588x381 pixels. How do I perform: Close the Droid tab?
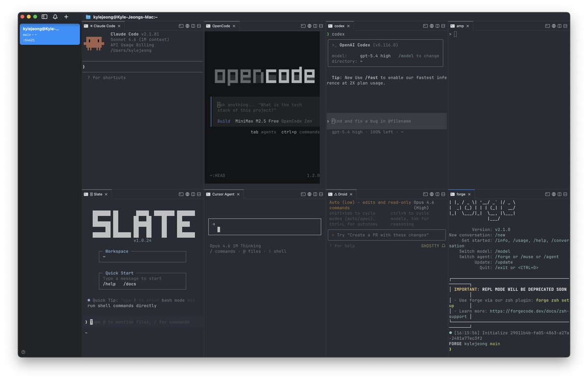coord(352,194)
